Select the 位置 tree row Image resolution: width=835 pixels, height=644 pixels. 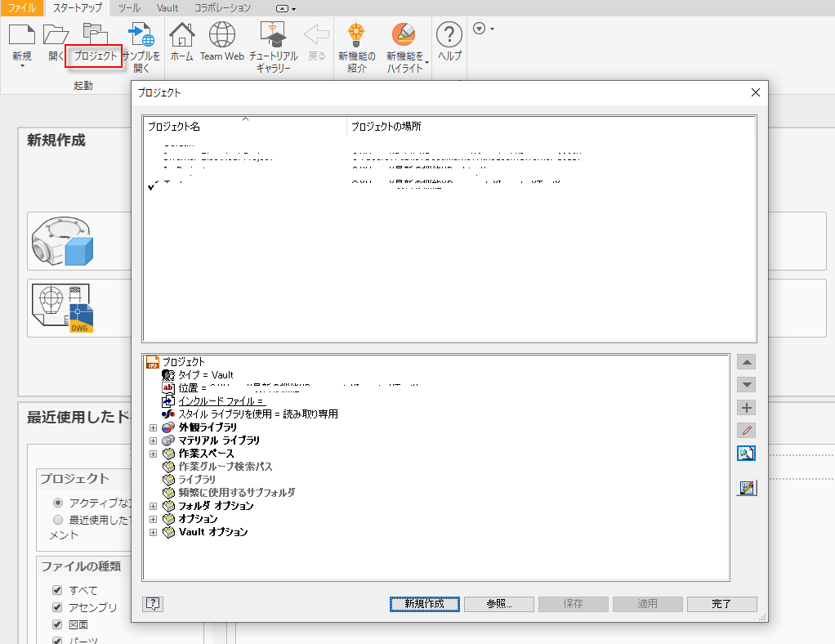290,387
